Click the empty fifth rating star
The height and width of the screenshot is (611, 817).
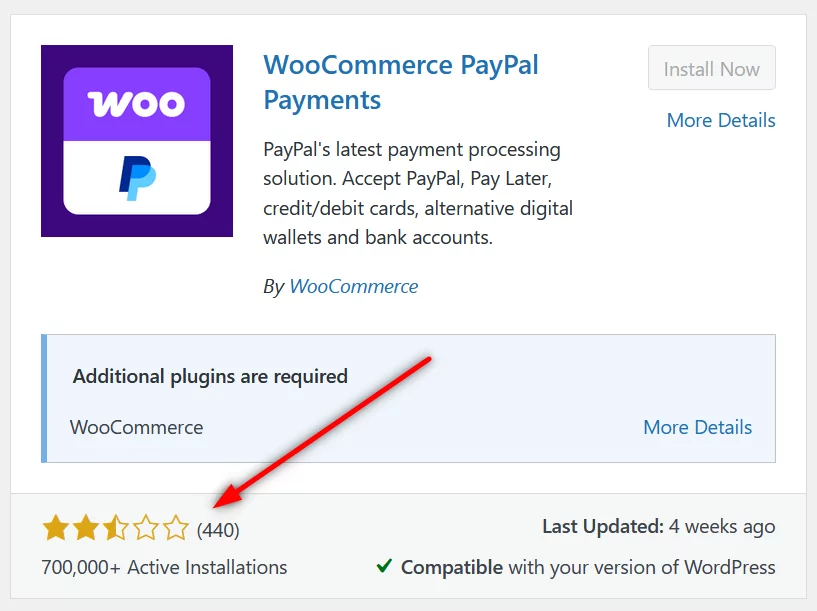click(x=175, y=528)
